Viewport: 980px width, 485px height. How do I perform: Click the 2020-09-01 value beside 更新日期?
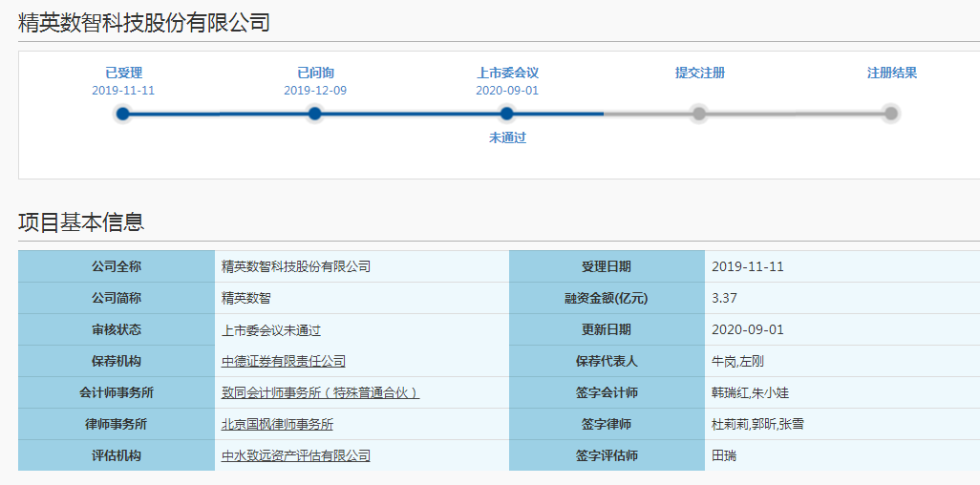(x=748, y=329)
